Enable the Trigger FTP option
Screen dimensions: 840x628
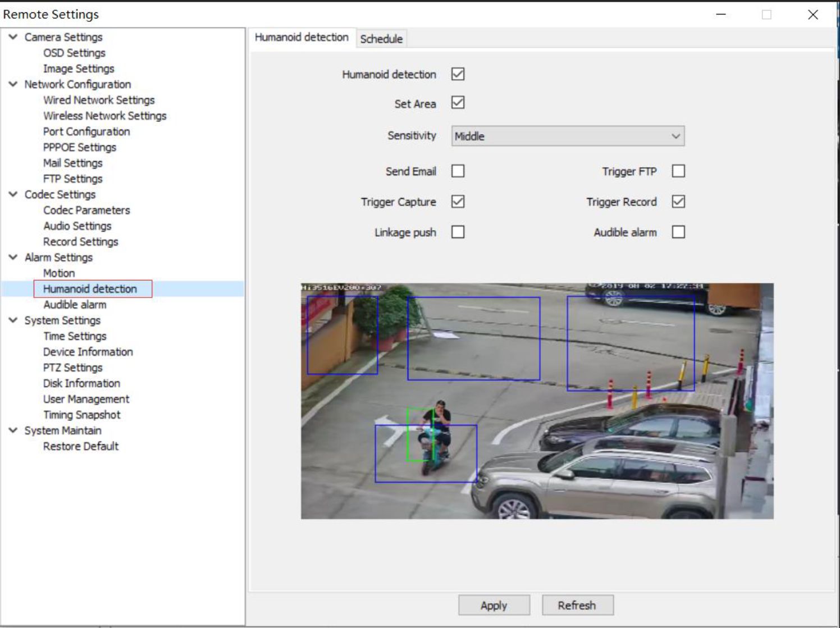[678, 171]
